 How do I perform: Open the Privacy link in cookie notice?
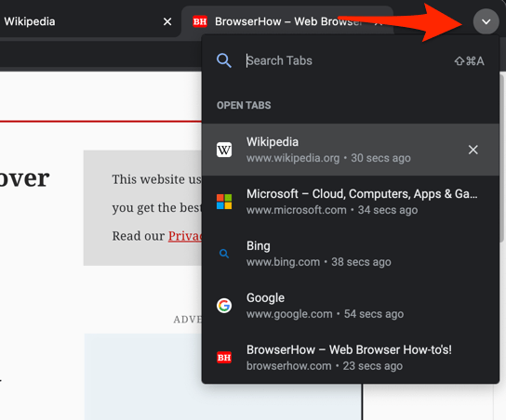pyautogui.click(x=185, y=236)
